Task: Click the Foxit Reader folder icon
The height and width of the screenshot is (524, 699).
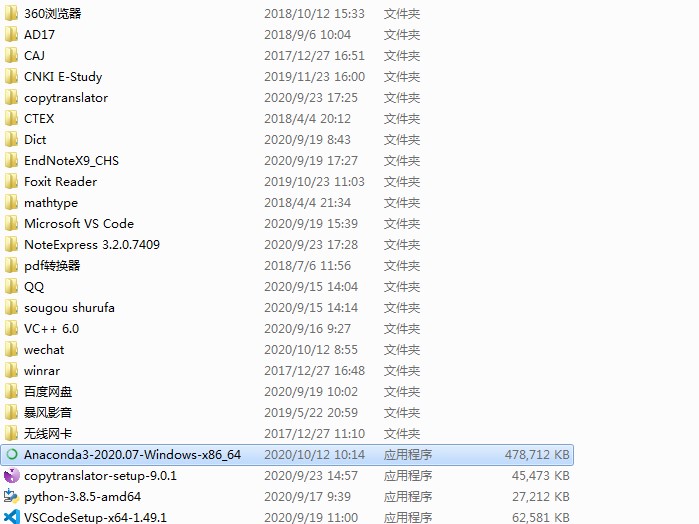Action: [x=11, y=181]
